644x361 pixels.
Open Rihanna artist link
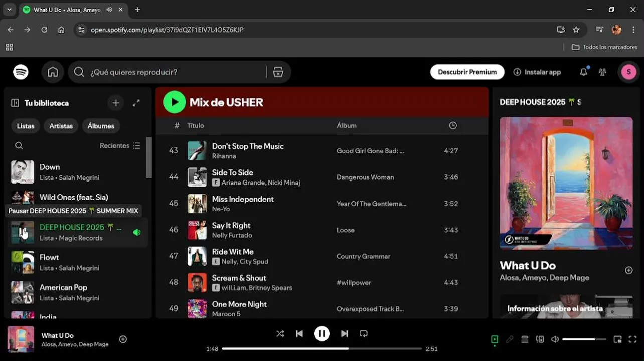click(224, 156)
